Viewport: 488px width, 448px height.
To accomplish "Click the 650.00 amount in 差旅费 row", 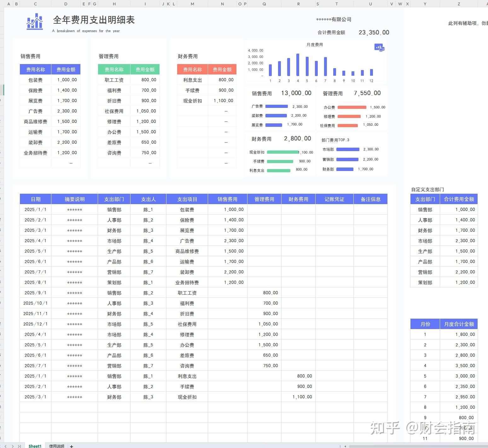I will click(x=264, y=355).
